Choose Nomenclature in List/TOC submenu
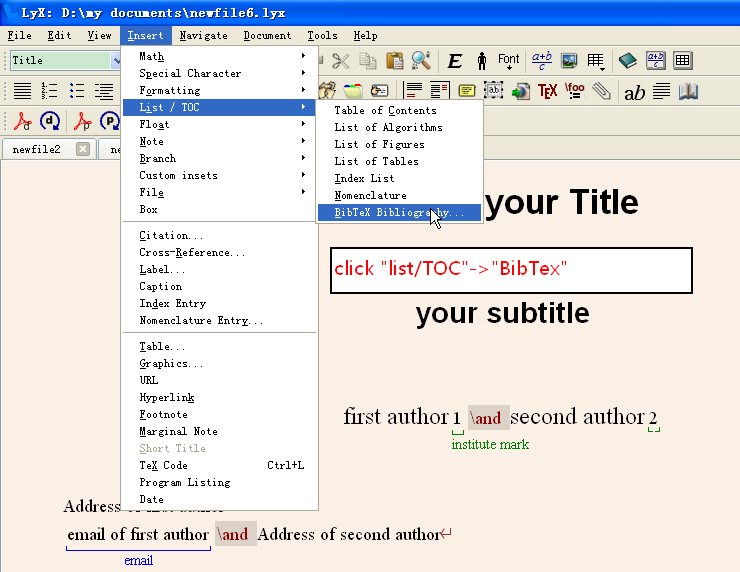This screenshot has width=740, height=572. pyautogui.click(x=400, y=195)
